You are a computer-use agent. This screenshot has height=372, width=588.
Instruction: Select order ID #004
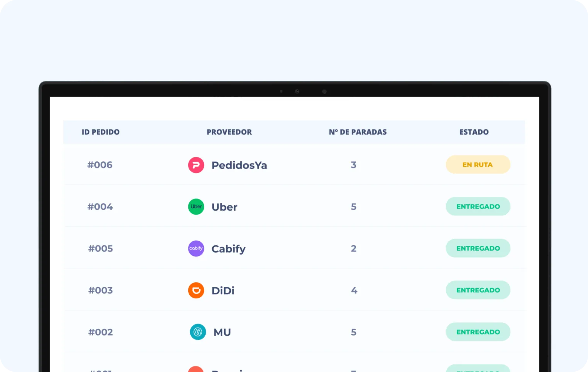pos(100,207)
